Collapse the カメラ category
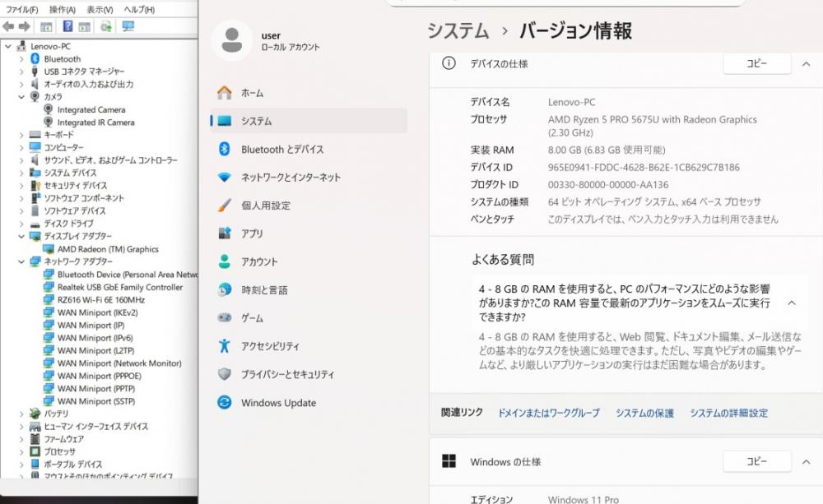The height and width of the screenshot is (504, 823). [21, 96]
